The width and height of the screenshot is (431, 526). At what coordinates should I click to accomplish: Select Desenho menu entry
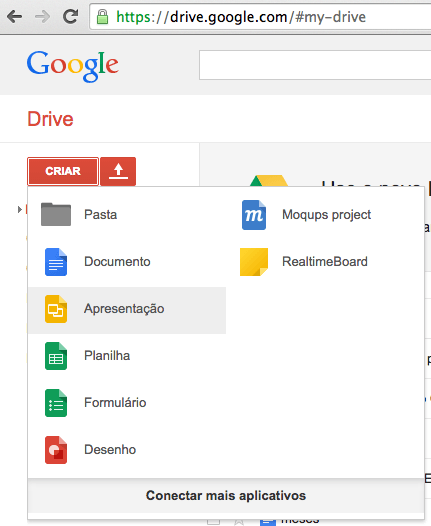tap(127, 450)
